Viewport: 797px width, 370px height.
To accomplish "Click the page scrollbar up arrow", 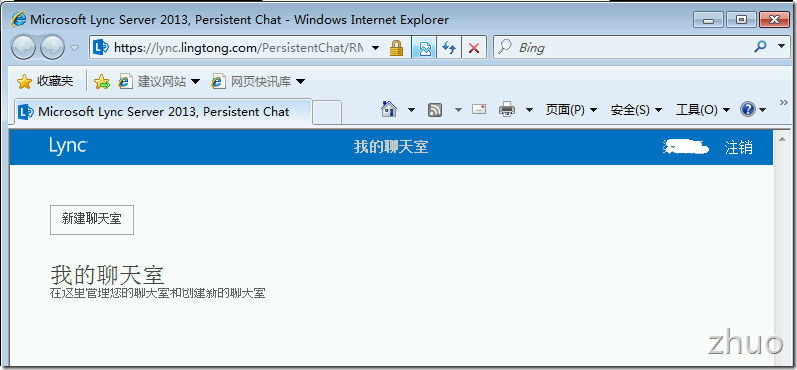I will click(x=782, y=138).
